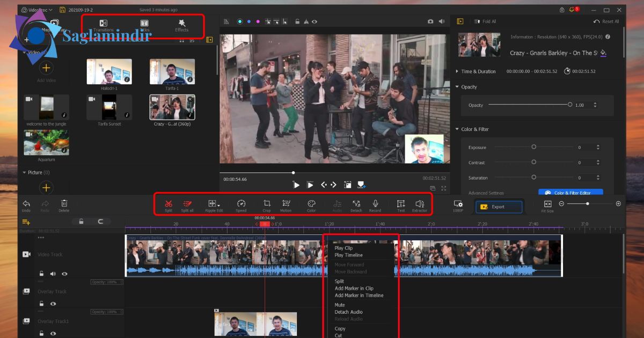
Task: Select the cyan color dot above preview
Action: [240, 21]
